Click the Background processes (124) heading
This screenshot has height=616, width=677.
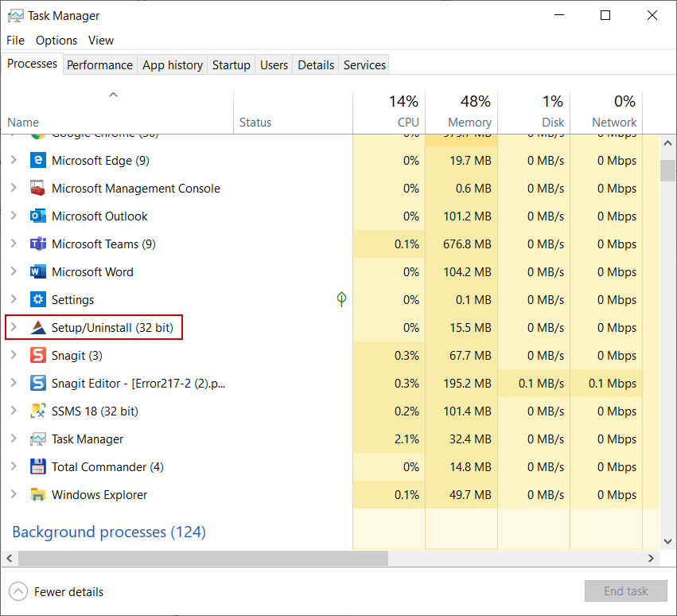pos(109,532)
